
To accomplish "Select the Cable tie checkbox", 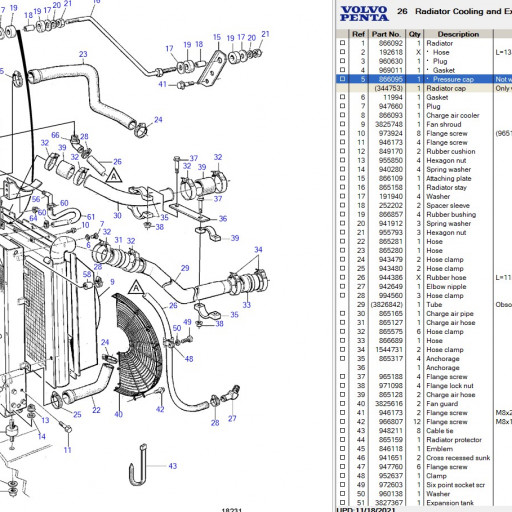I will click(342, 430).
